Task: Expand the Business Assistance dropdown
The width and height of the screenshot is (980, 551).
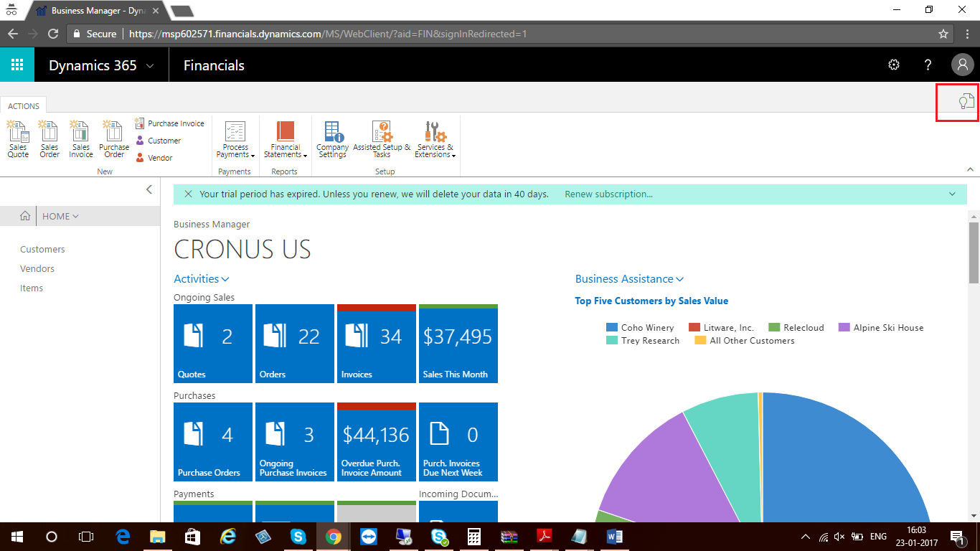Action: [x=630, y=279]
